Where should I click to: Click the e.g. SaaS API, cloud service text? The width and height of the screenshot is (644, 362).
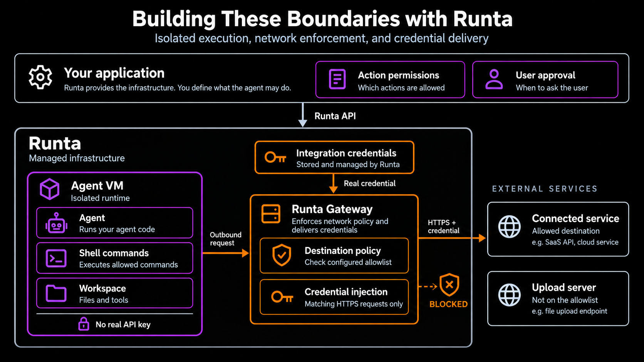(x=575, y=242)
